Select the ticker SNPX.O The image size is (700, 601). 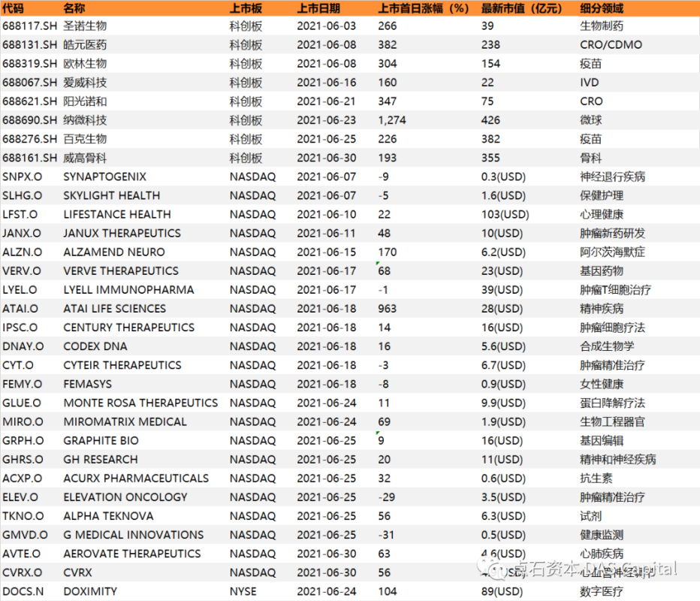pyautogui.click(x=23, y=177)
